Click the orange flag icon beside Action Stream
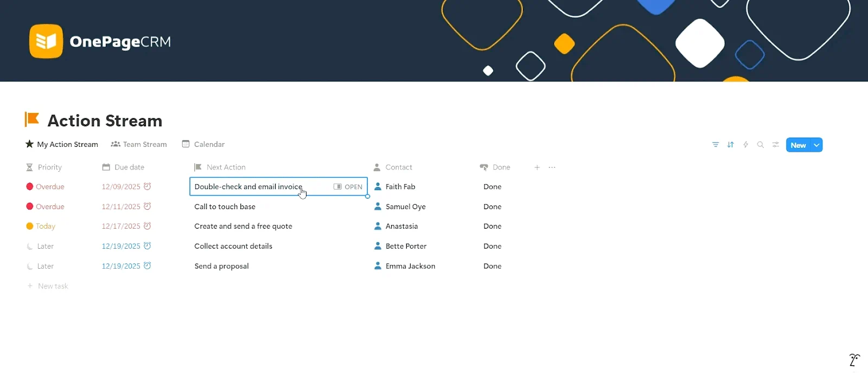868x388 pixels. pos(32,119)
